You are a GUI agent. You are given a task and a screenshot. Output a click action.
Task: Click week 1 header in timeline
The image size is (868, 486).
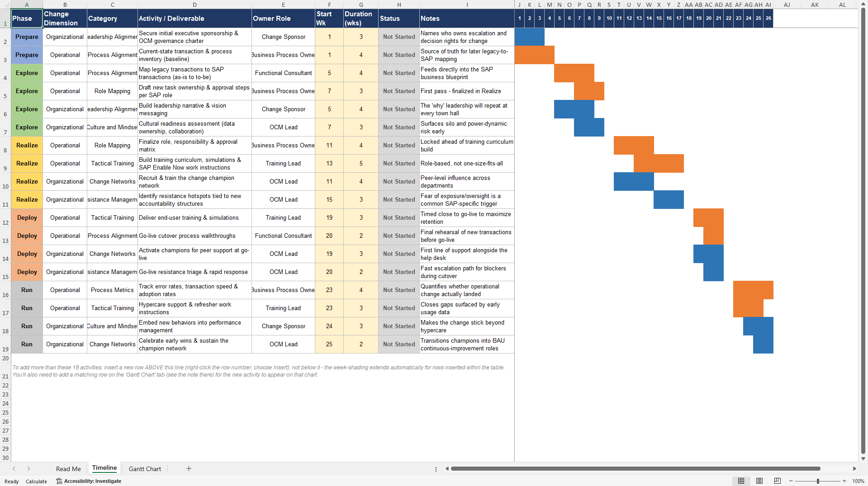(520, 19)
